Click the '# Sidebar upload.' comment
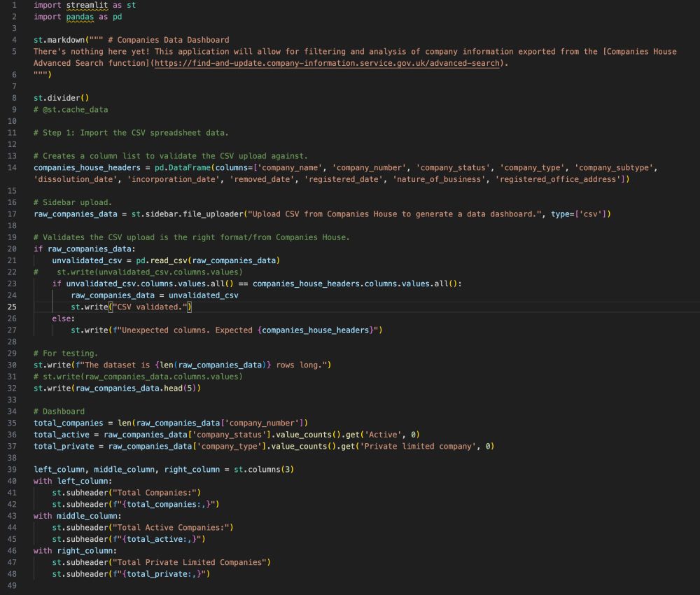Viewport: 700px width, 595px height. (73, 202)
